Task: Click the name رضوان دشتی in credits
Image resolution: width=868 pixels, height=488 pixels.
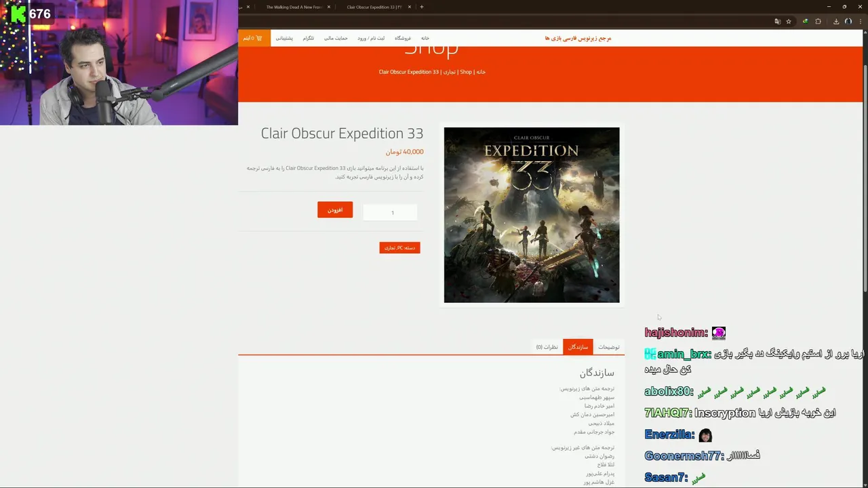Action: [600, 456]
